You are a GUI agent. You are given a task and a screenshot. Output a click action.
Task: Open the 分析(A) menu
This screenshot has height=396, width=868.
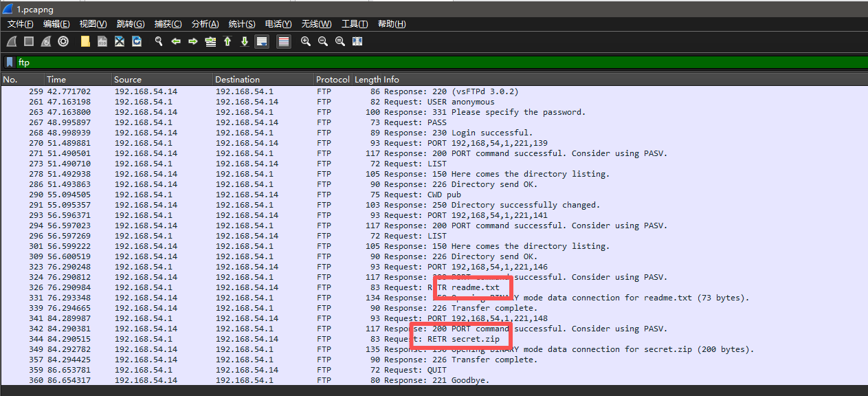pos(205,24)
